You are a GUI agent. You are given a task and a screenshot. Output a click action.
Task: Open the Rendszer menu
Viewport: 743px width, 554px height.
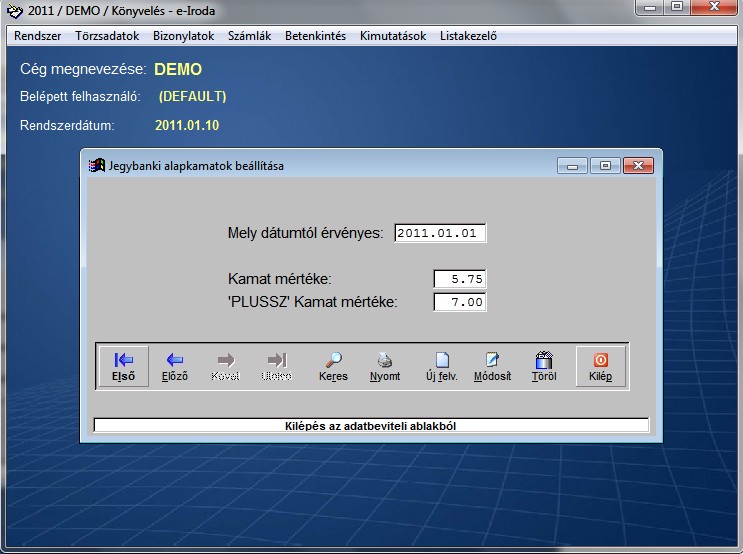coord(38,36)
